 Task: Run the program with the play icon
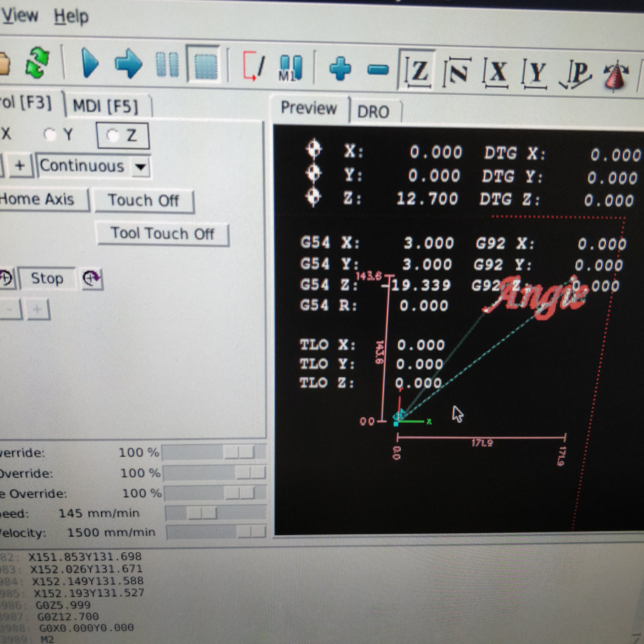click(x=89, y=64)
